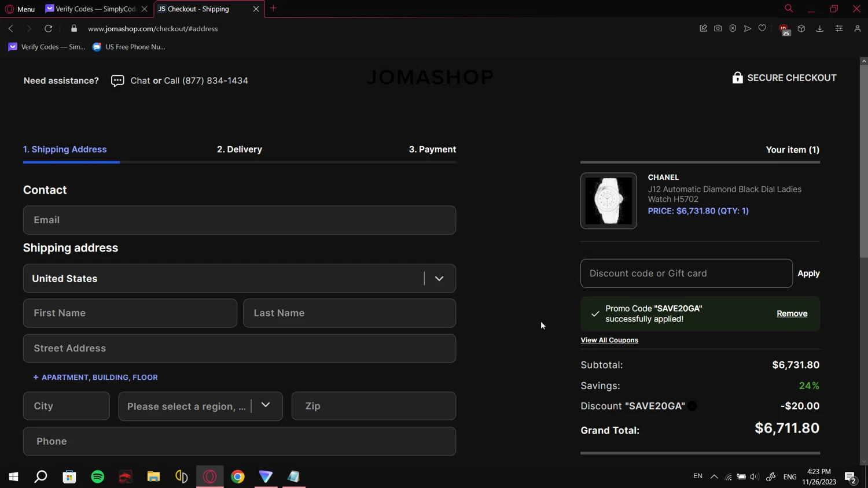Open the Notepad app in taskbar
Viewport: 868px width, 488px height.
294,476
